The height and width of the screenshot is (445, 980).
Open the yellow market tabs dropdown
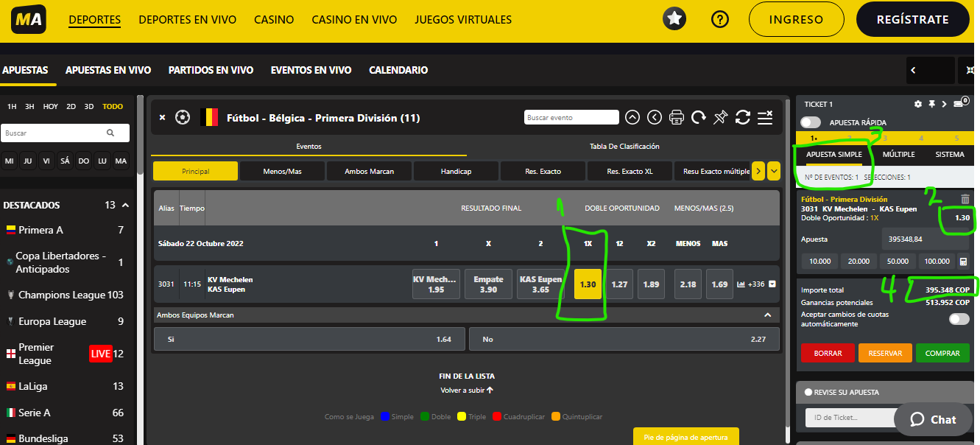click(773, 171)
